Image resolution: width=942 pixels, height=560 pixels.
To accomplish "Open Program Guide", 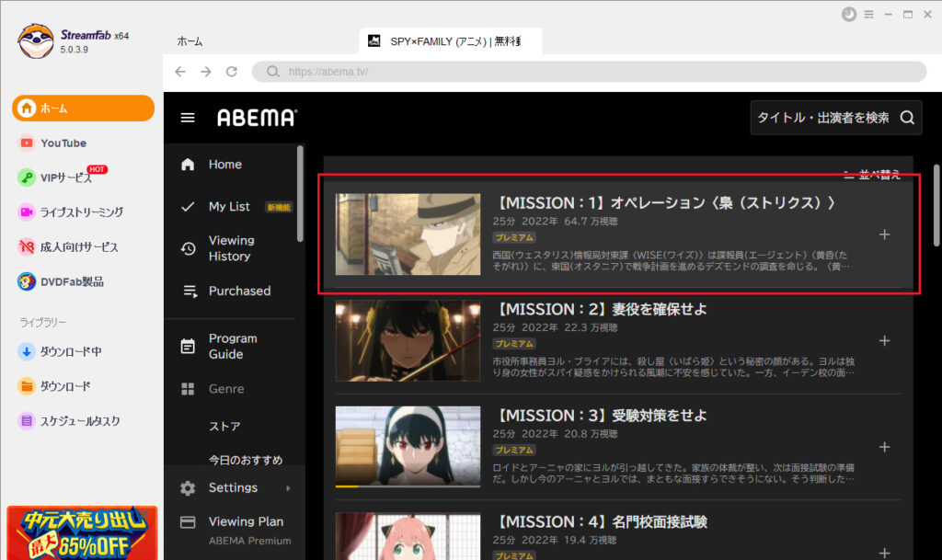I will 232,347.
